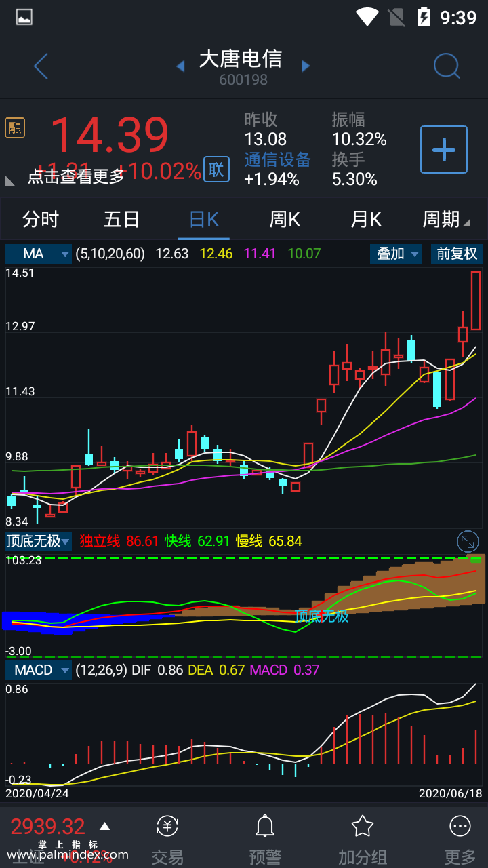Screen dimensions: 488x868
Task: Go to previous stock with left triangle
Action: tap(180, 66)
